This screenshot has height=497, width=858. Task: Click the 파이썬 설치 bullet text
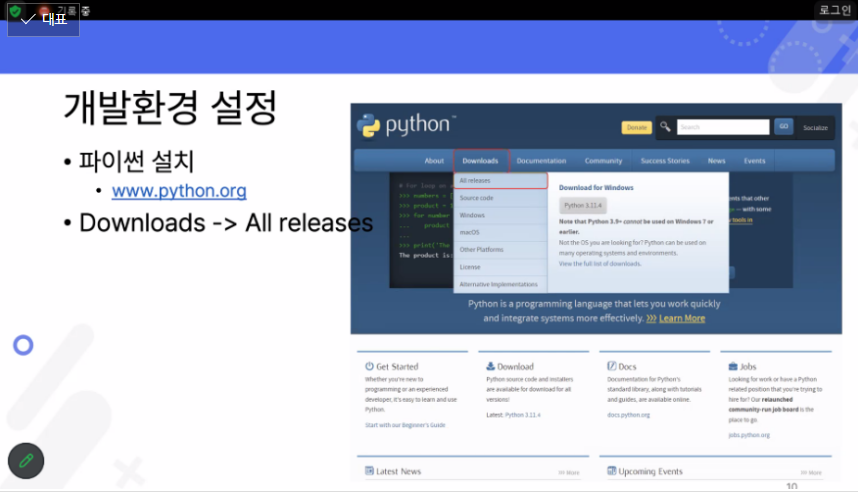[x=136, y=161]
